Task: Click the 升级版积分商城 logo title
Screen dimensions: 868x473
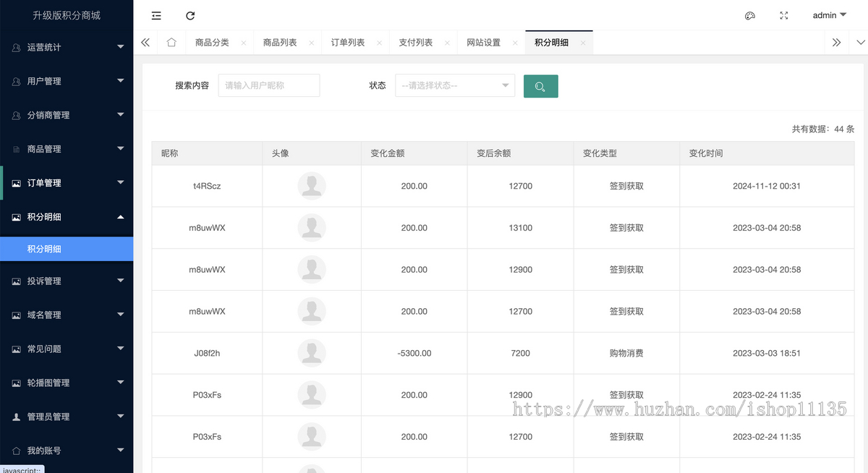Action: (67, 15)
